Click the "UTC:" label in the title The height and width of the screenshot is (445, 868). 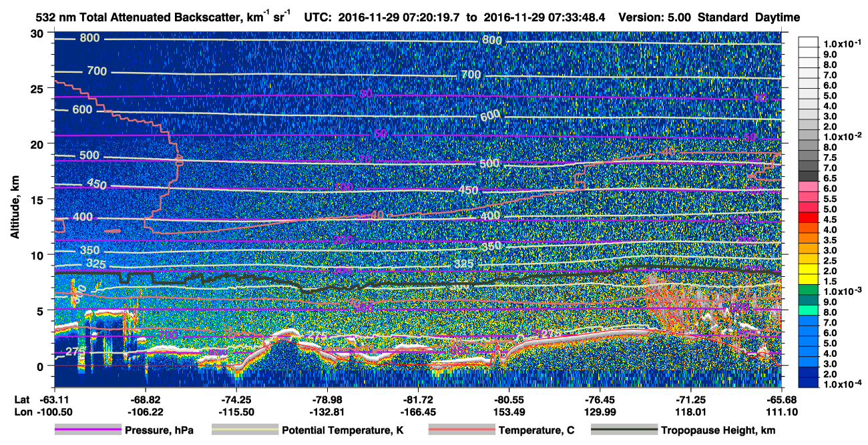318,17
